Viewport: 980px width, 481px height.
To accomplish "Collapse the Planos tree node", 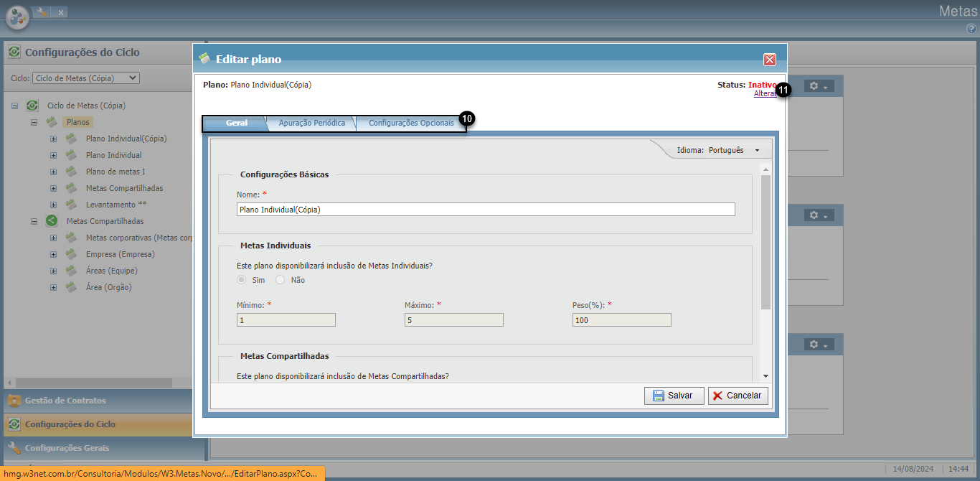I will 34,122.
